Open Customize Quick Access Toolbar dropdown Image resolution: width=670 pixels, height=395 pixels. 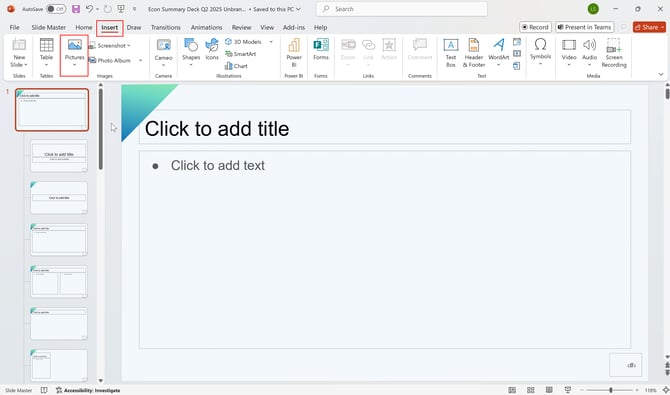(x=134, y=9)
